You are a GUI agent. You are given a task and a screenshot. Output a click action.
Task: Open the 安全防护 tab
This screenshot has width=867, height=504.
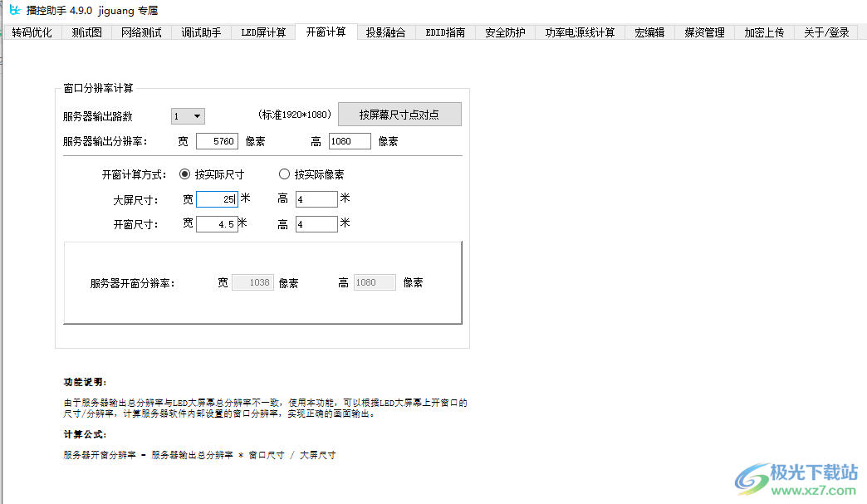tap(505, 32)
